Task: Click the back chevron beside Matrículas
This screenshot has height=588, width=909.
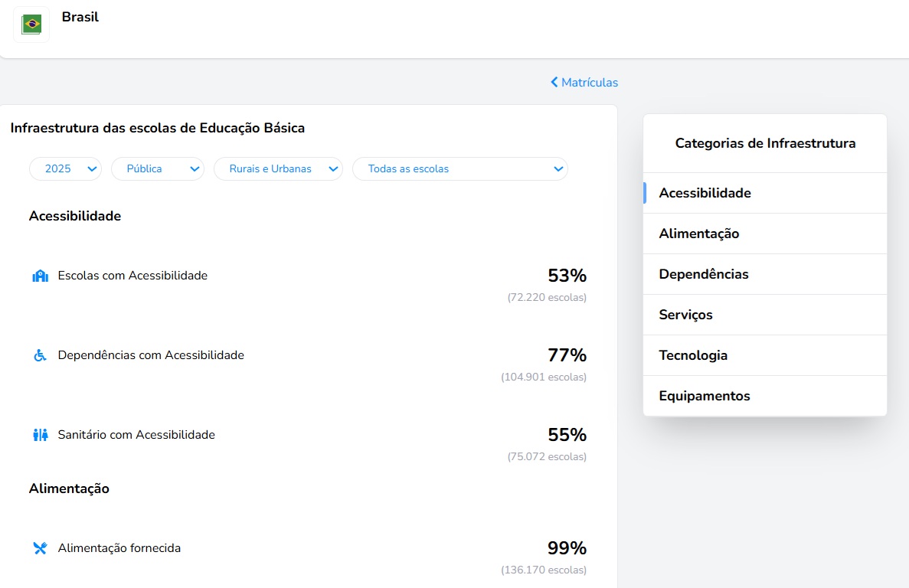Action: pyautogui.click(x=554, y=82)
